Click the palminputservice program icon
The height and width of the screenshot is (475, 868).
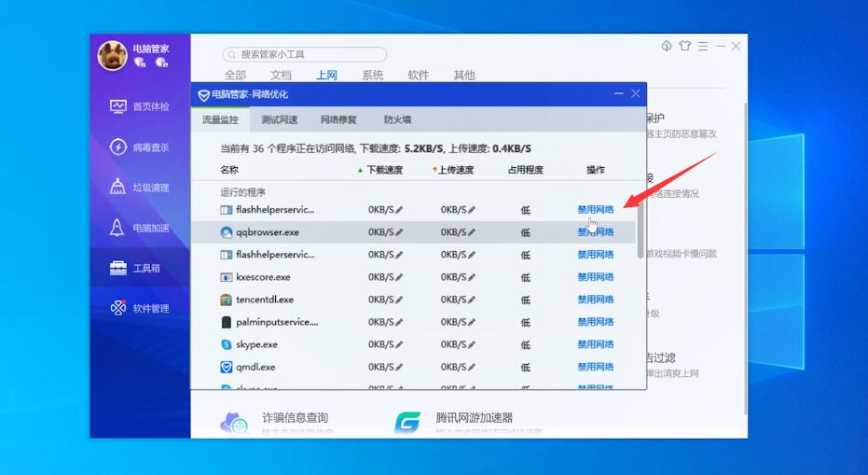point(227,322)
